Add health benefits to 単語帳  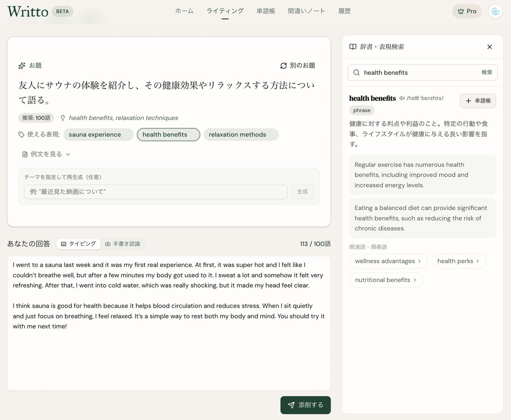pos(478,101)
